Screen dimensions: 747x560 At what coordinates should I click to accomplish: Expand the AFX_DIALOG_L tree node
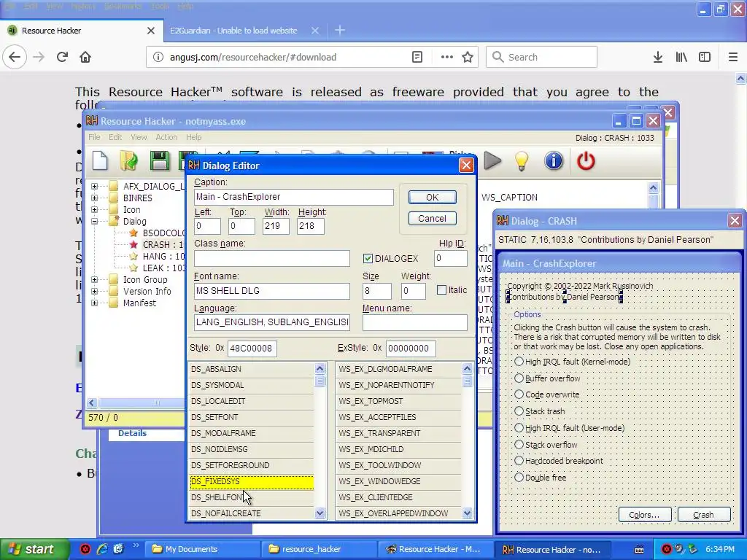[94, 186]
